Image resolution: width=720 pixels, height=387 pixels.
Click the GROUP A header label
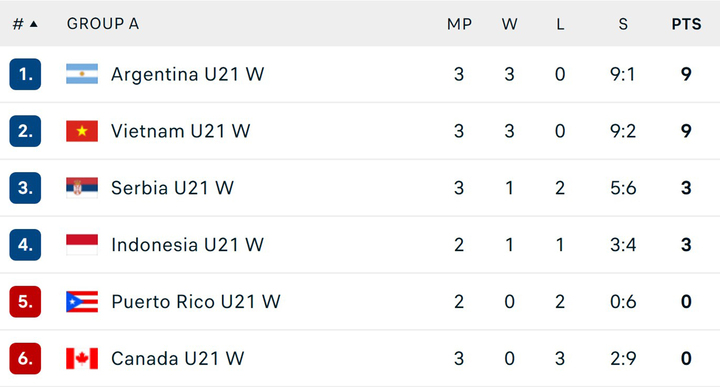click(x=103, y=24)
